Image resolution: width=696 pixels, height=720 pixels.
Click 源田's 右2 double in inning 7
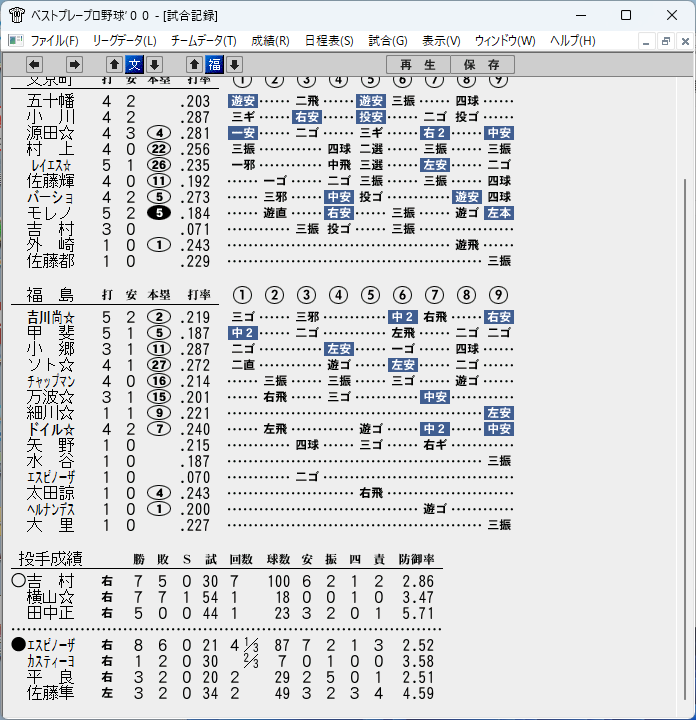pyautogui.click(x=435, y=133)
